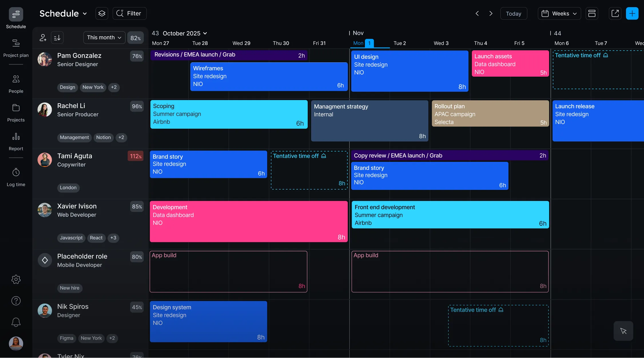Click the share schedule icon top right
The height and width of the screenshot is (358, 644).
point(615,13)
